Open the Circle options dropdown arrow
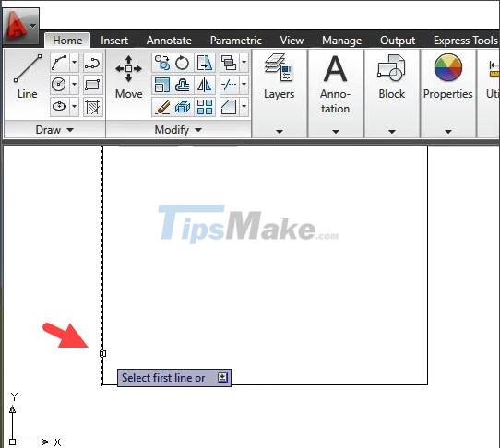This screenshot has height=448, width=500. [x=74, y=85]
